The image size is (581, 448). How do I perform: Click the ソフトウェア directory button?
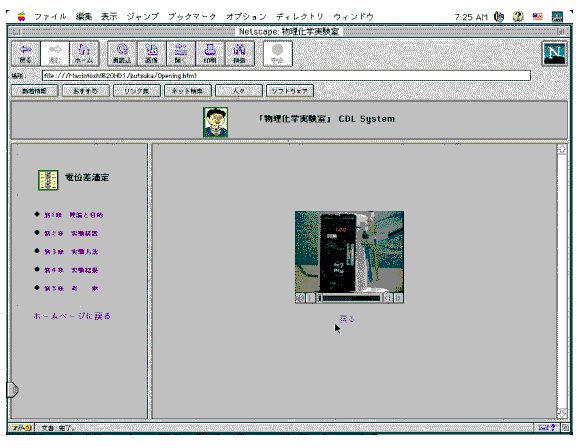(290, 91)
